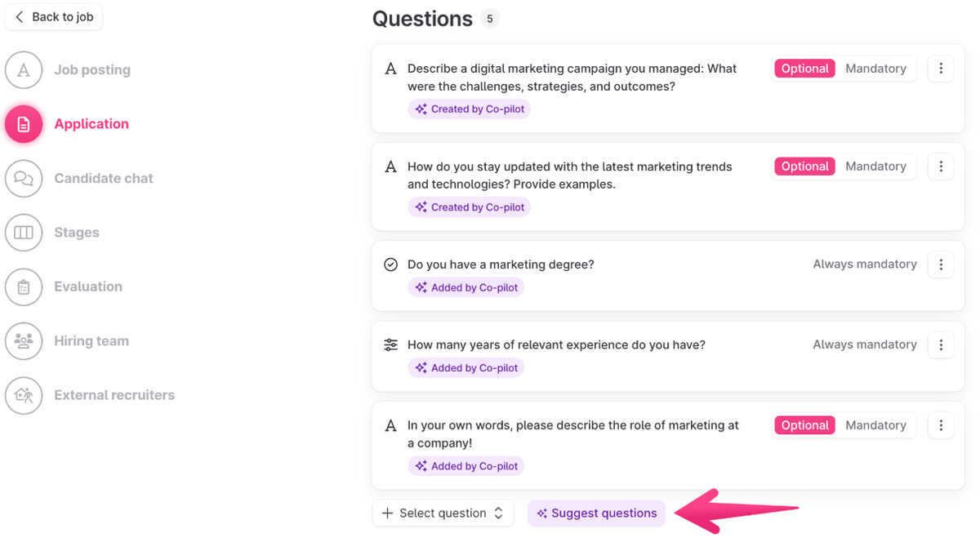The image size is (980, 542).
Task: Set role of marketing question to Mandatory
Action: coord(875,425)
